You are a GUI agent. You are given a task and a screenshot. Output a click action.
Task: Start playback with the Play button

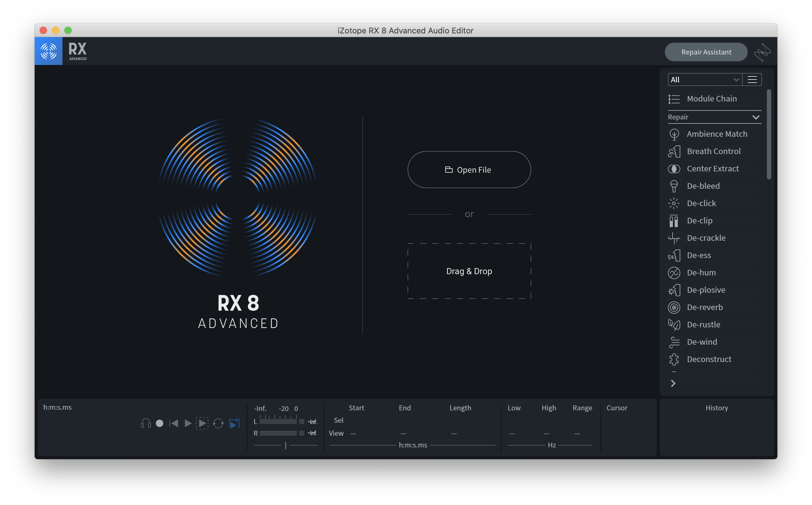(188, 424)
